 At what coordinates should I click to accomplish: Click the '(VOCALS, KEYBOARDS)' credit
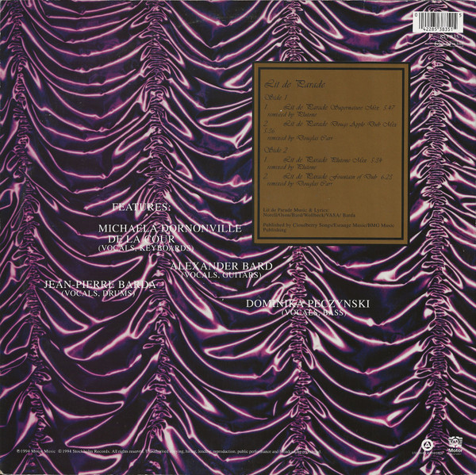tap(146, 248)
